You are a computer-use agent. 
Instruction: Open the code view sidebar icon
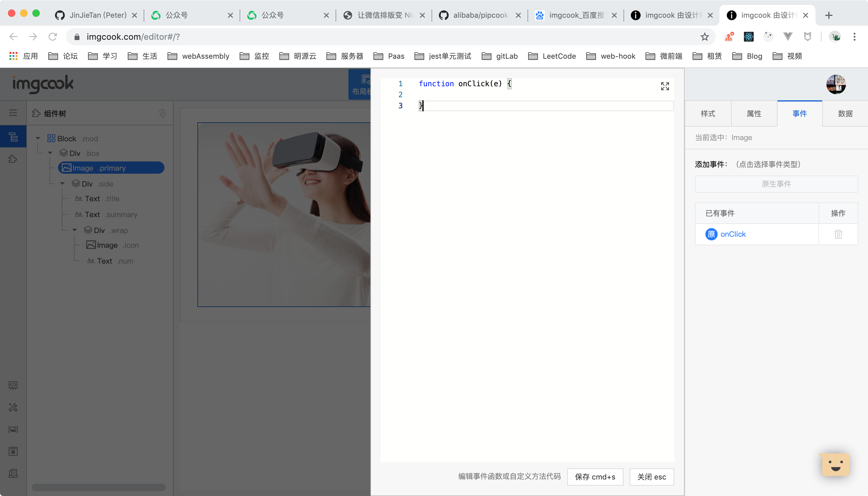(x=13, y=385)
